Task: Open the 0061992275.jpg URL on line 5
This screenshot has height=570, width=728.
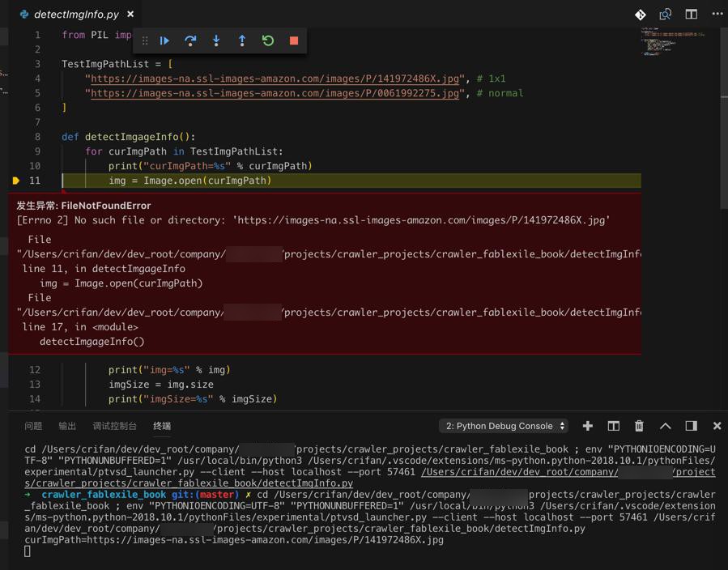Action: (275, 93)
